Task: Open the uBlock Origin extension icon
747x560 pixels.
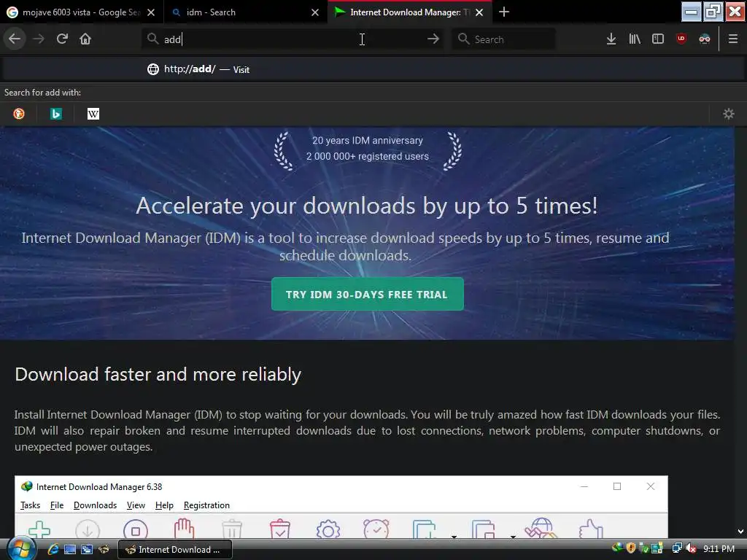Action: click(681, 39)
